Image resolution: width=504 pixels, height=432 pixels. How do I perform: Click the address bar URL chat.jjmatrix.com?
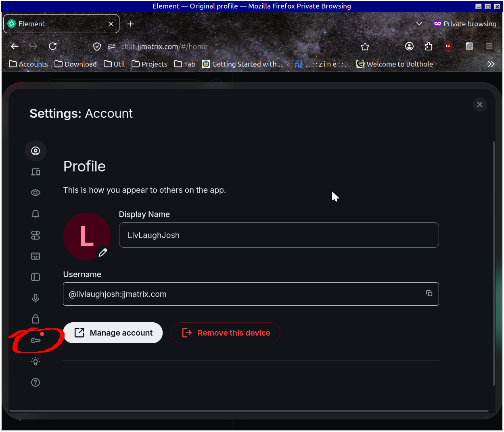point(164,47)
